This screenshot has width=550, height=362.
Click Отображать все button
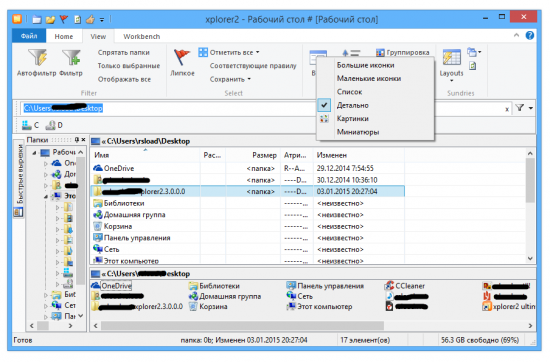124,79
